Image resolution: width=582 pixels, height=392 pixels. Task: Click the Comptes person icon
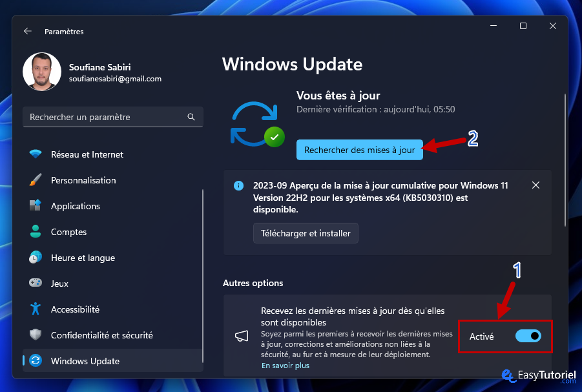click(36, 231)
